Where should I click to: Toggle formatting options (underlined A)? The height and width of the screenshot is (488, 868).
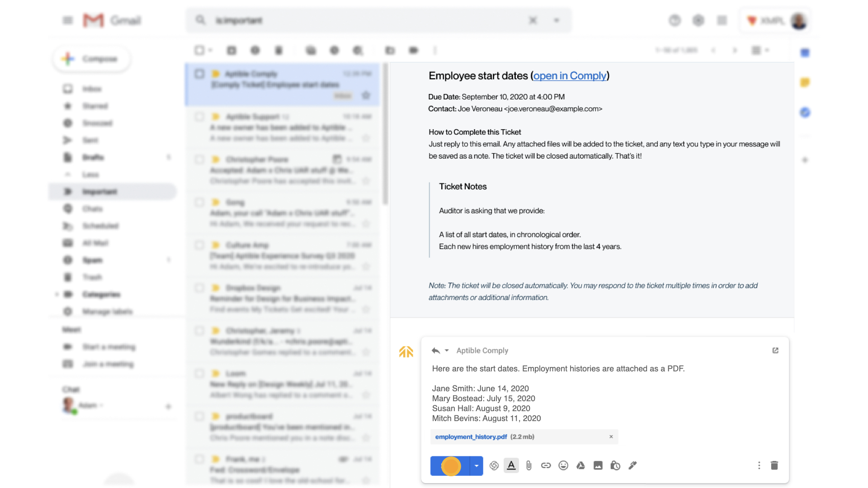tap(511, 465)
